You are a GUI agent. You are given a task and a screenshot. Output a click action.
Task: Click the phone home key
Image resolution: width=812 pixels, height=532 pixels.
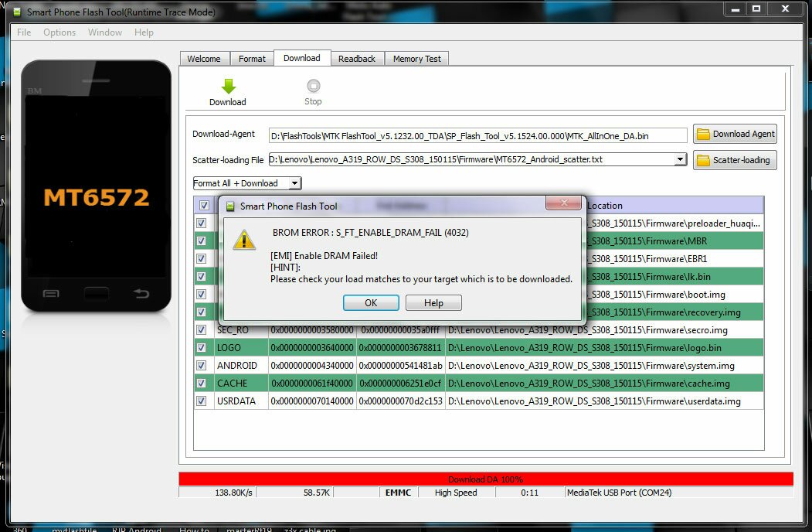pos(97,294)
